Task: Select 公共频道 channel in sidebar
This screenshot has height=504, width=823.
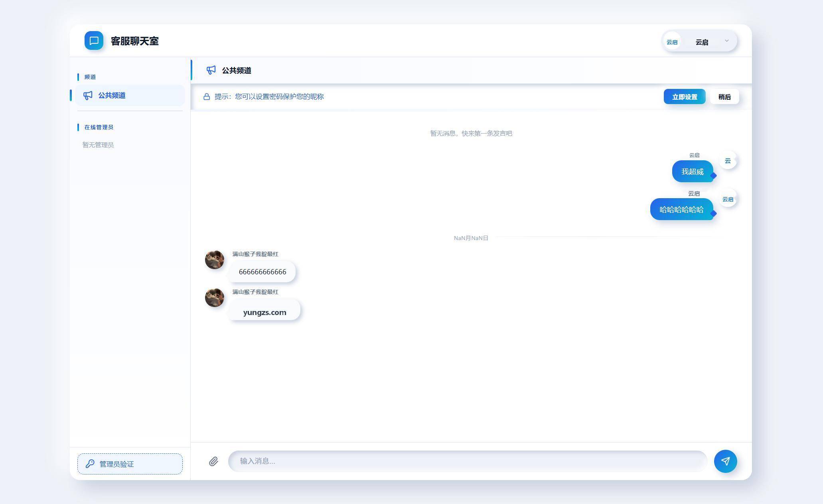Action: click(130, 95)
